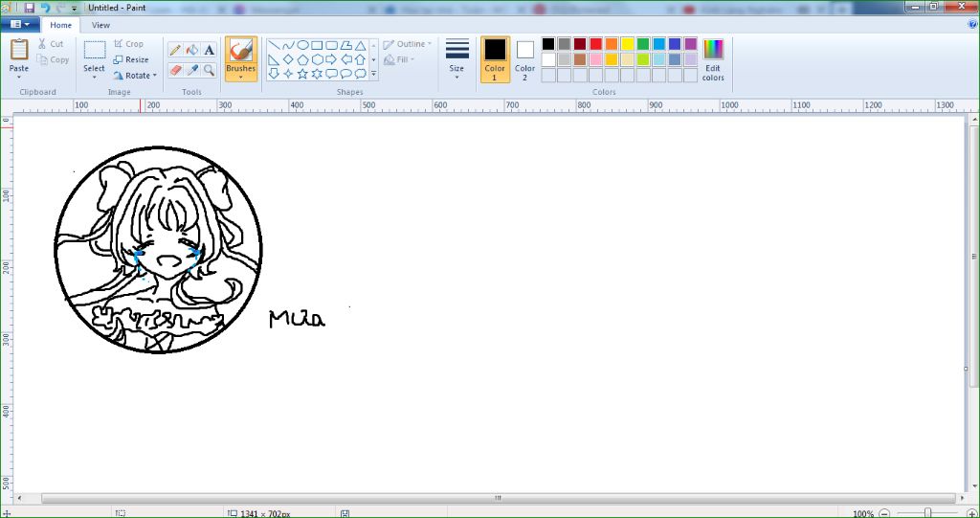Open the Edit colors dialog
This screenshot has height=518, width=980.
coord(713,59)
